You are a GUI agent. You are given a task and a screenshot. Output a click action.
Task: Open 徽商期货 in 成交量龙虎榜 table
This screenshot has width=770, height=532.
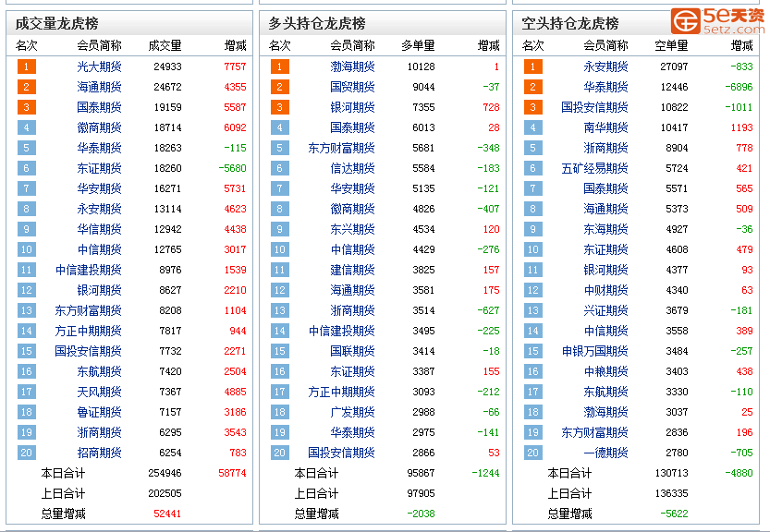pyautogui.click(x=99, y=127)
